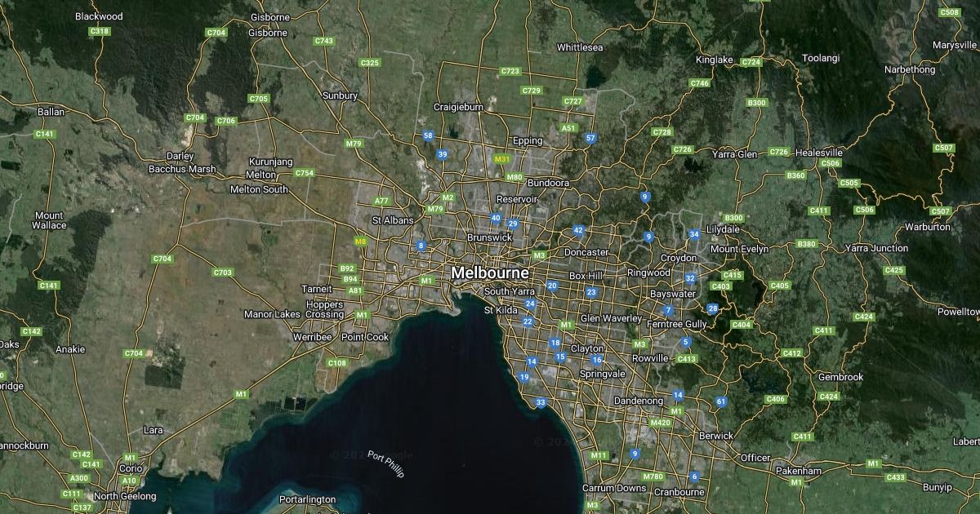Click the South Yarra label
Viewport: 980px width, 514px height.
[x=509, y=291]
